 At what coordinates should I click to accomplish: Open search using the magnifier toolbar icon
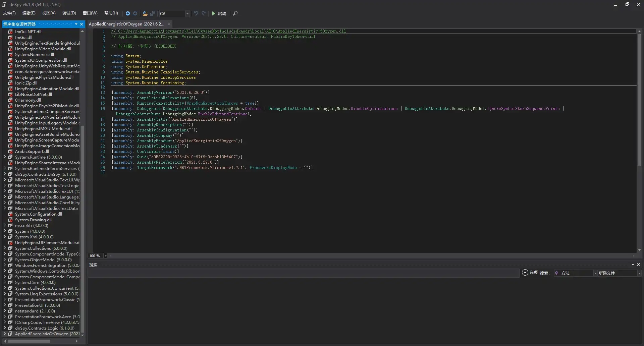click(235, 13)
